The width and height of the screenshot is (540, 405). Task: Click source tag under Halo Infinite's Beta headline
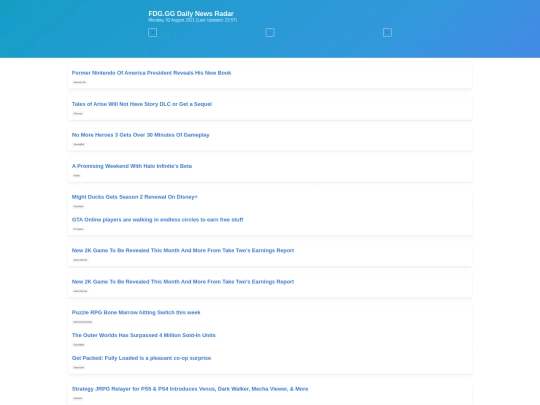pos(77,175)
